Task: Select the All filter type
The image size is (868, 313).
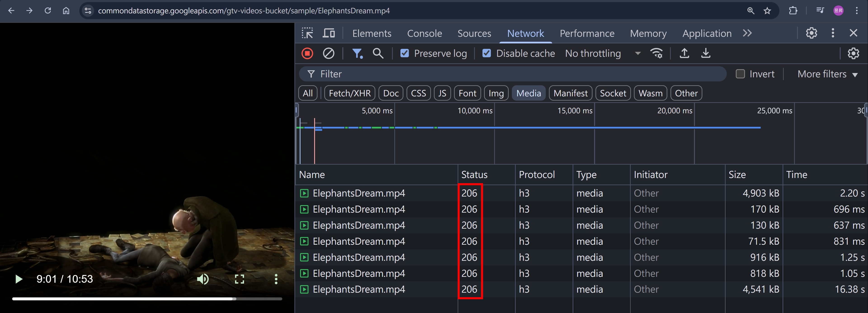Action: pos(308,93)
